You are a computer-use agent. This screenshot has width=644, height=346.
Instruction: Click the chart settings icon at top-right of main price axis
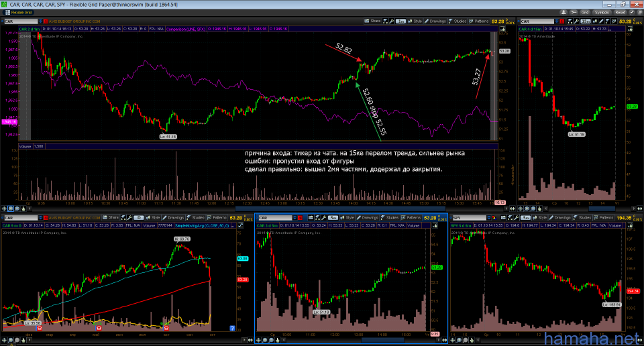tap(502, 29)
